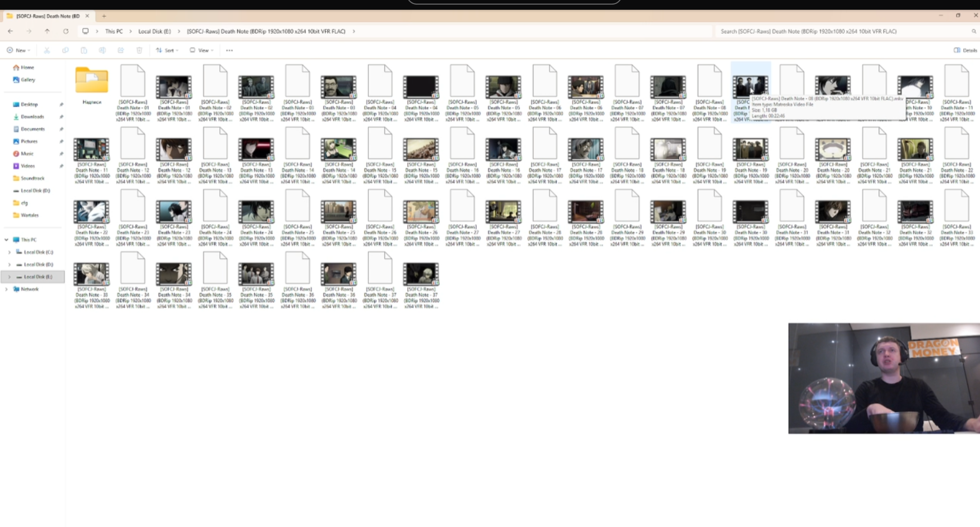The image size is (980, 527).
Task: Expand Local Disk (E:) tree chevron
Action: pos(9,277)
